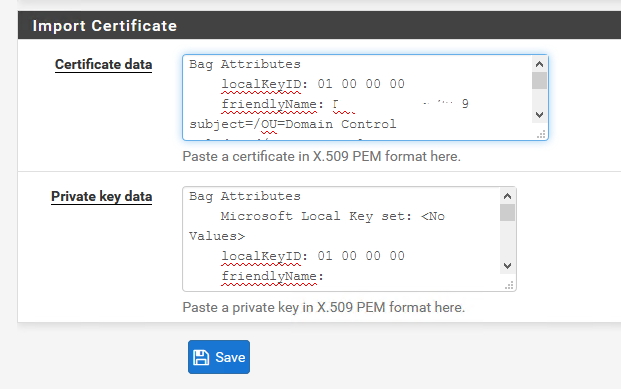
Task: Click the Certificate data up scroll arrow
Action: click(x=539, y=64)
